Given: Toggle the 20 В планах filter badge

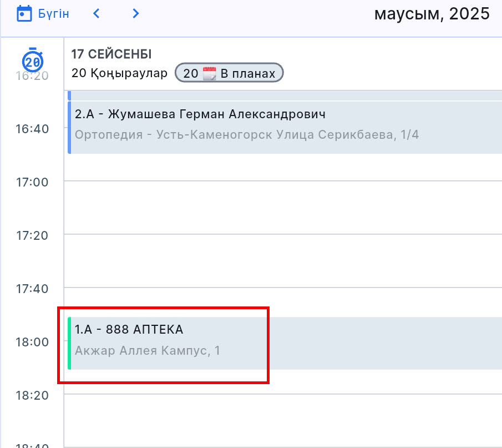Looking at the screenshot, I should point(229,73).
